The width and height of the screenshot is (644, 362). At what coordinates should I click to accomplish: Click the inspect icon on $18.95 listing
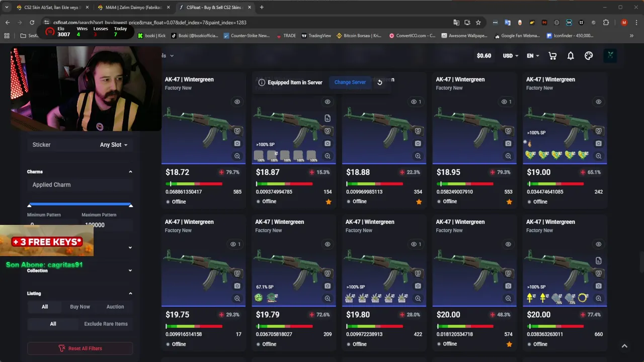508,131
